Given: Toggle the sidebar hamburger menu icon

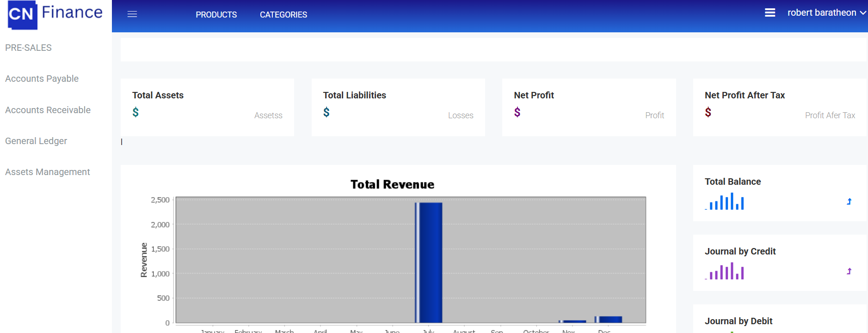Looking at the screenshot, I should click(132, 14).
